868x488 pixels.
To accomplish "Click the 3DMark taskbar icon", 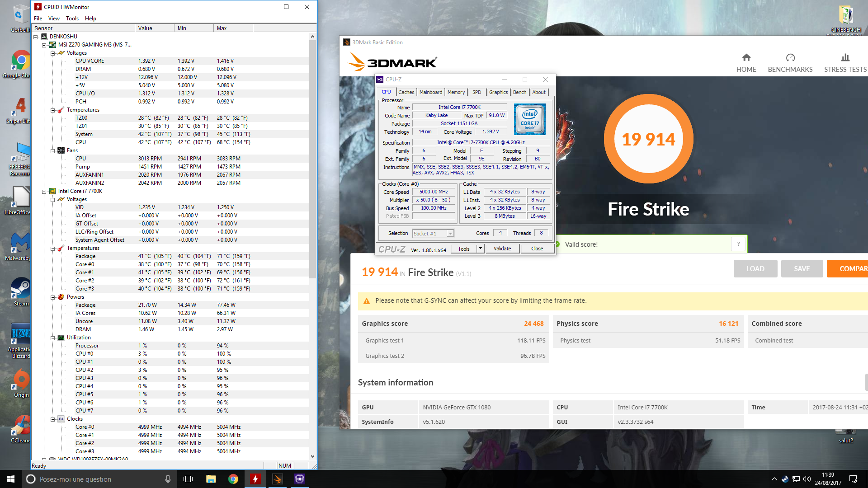I will [278, 479].
